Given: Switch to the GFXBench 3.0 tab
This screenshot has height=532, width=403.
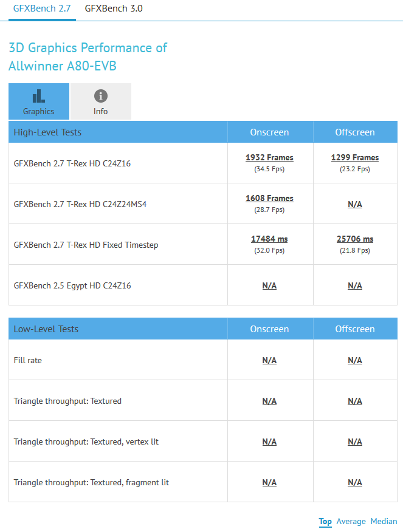Looking at the screenshot, I should 114,9.
